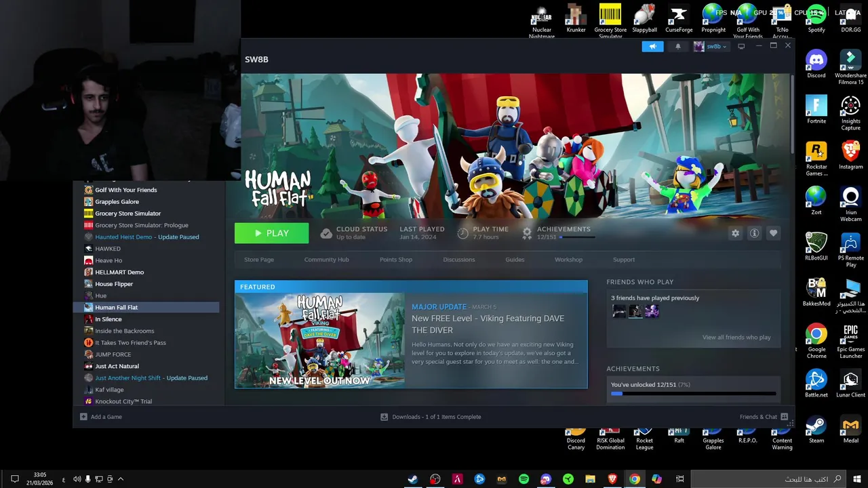This screenshot has width=868, height=488.
Task: Open Steam announcements megaphone button
Action: click(x=652, y=47)
